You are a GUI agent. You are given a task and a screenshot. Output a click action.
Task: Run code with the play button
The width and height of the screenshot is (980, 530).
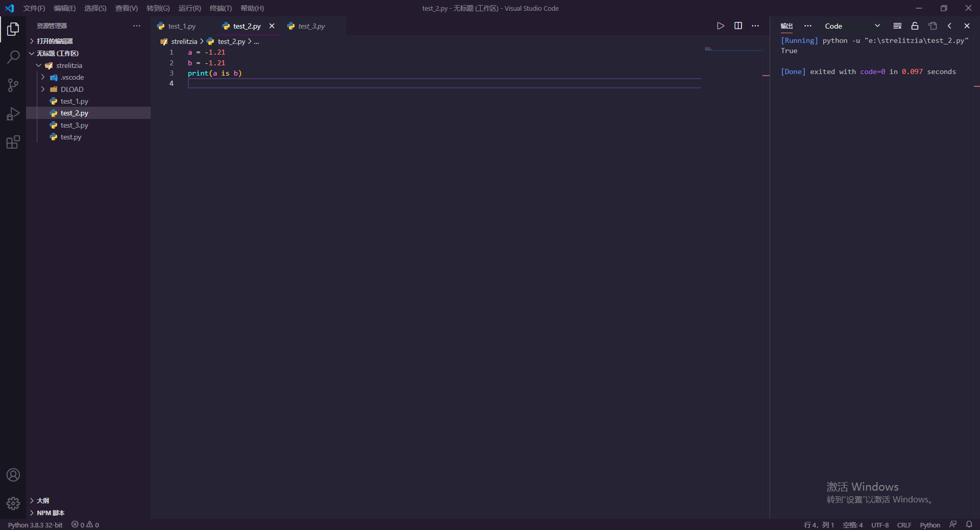point(721,26)
